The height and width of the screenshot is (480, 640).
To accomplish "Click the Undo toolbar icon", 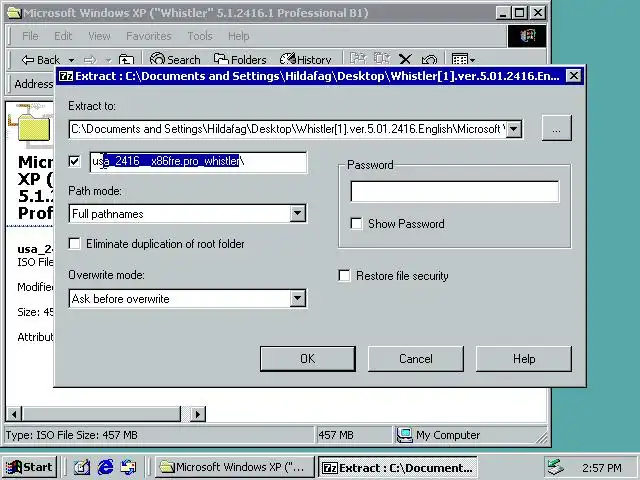I will (429, 60).
